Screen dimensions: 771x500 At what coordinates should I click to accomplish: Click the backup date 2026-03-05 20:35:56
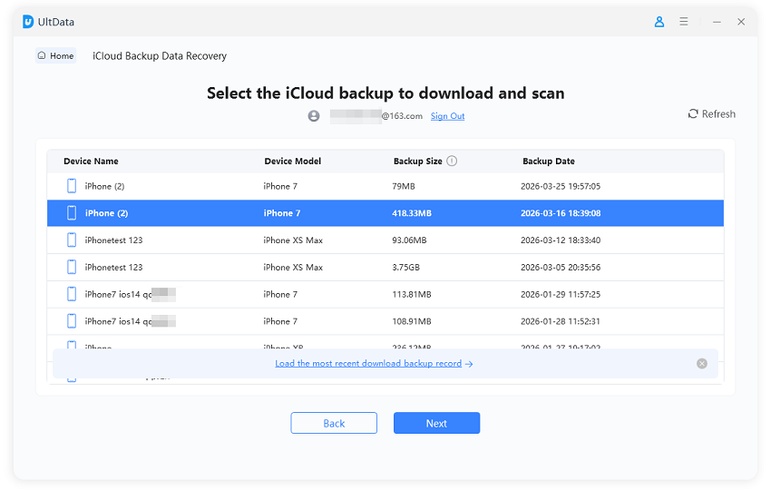pyautogui.click(x=561, y=267)
